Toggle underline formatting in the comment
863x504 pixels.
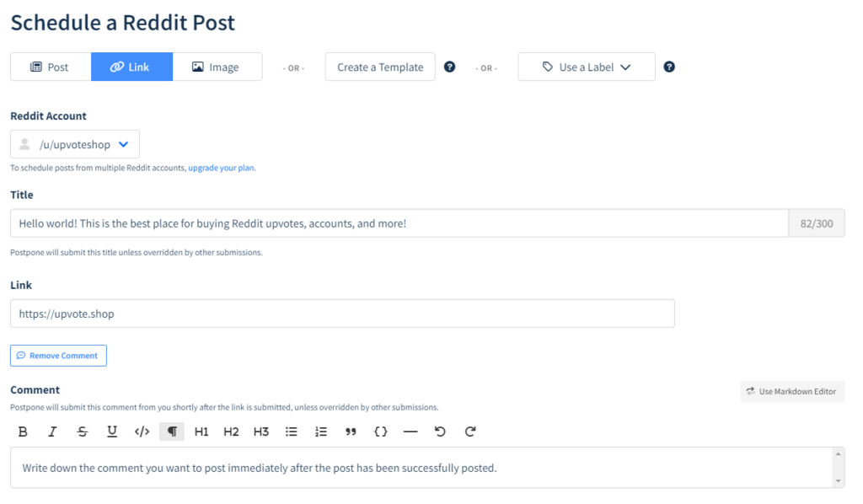112,431
